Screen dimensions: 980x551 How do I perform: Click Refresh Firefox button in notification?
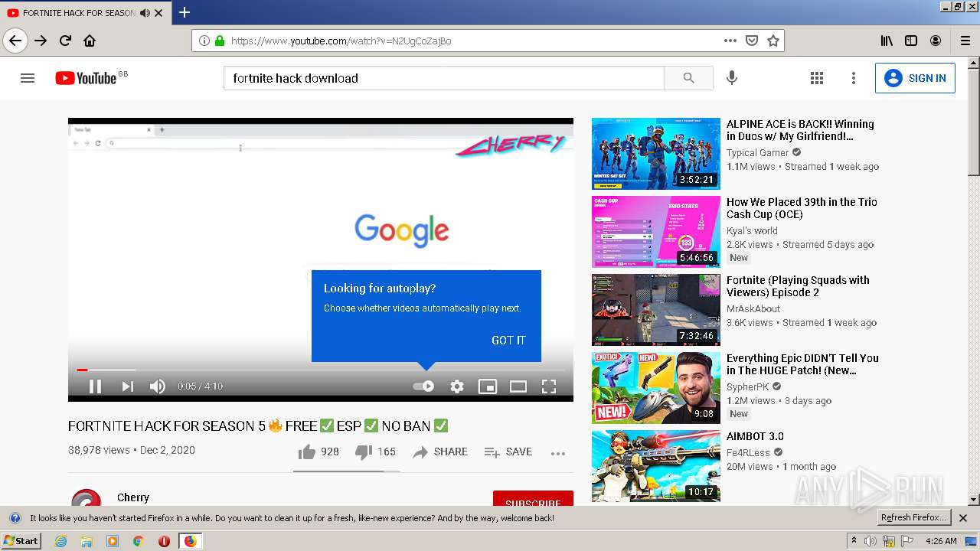click(x=913, y=518)
